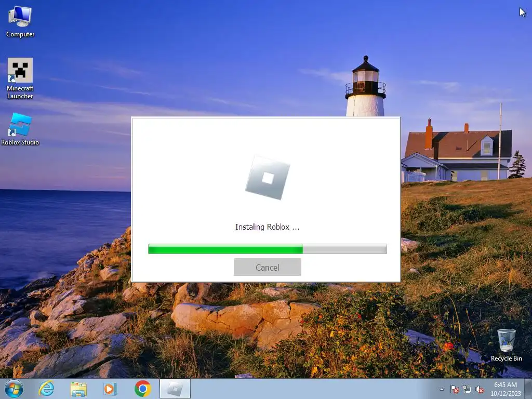Launch Google Chrome from the taskbar
Image resolution: width=532 pixels, height=399 pixels.
142,389
